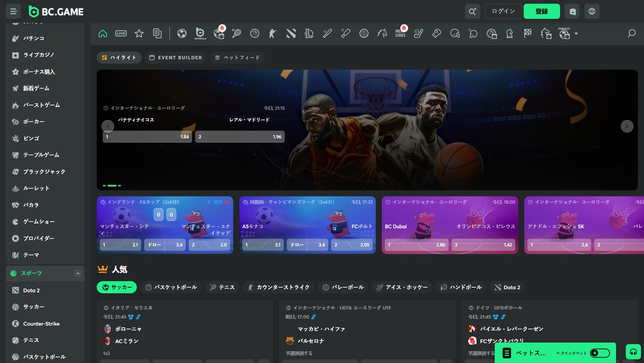Toggle the クイックベット switch

point(600,353)
